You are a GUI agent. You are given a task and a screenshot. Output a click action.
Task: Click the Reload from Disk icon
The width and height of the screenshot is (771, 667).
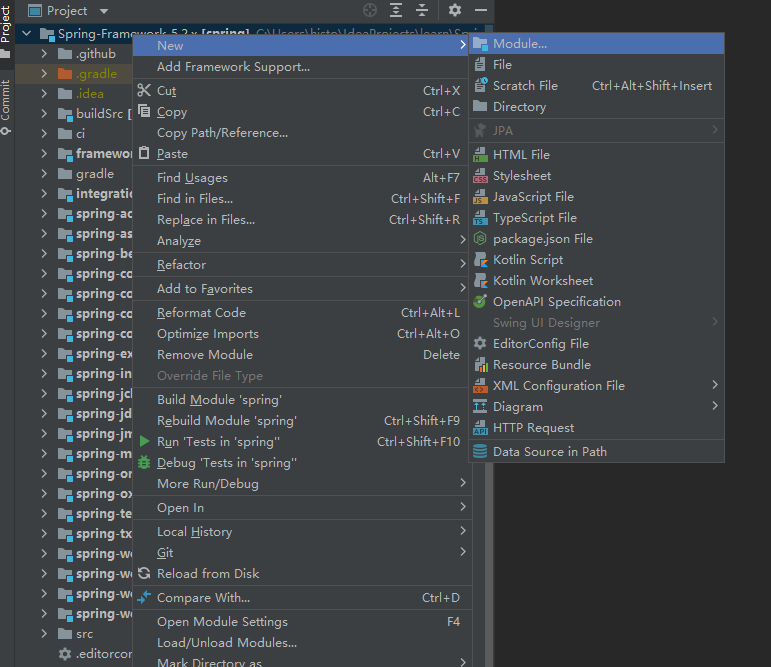tap(144, 573)
